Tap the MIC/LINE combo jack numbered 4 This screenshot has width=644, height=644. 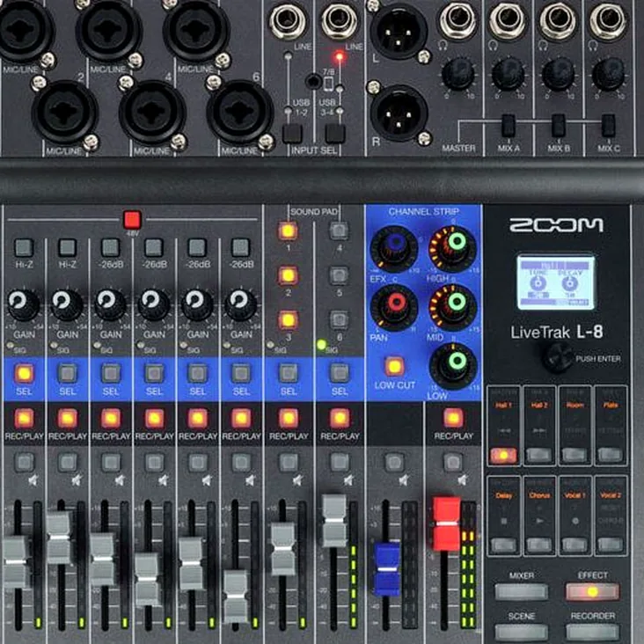pos(152,112)
